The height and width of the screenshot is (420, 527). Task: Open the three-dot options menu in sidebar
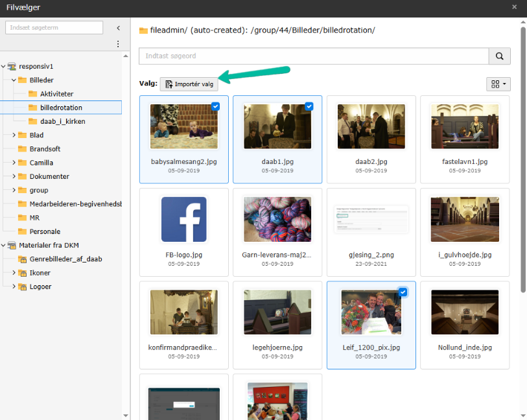pos(118,44)
